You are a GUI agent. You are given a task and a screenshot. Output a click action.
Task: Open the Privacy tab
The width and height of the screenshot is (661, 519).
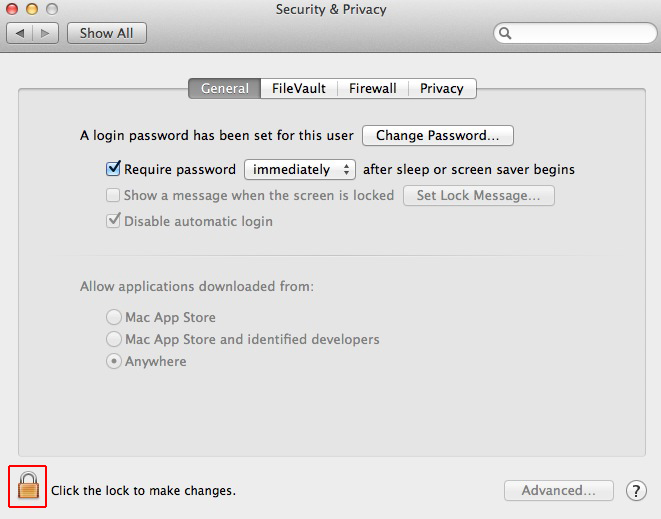click(442, 89)
